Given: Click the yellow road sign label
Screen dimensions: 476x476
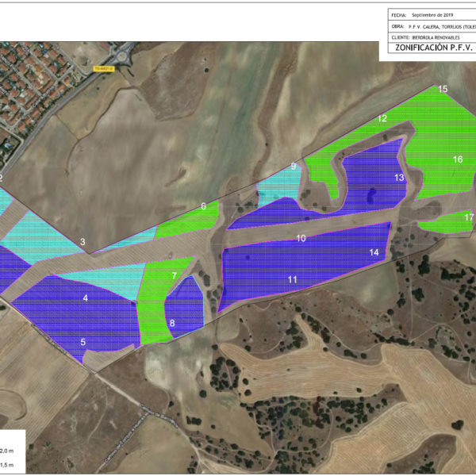Looking at the screenshot, I should [x=103, y=69].
